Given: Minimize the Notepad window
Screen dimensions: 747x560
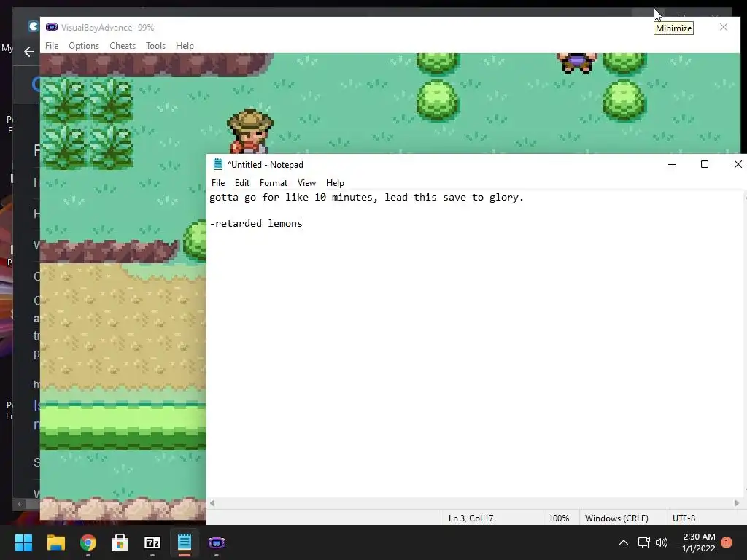Looking at the screenshot, I should (x=672, y=164).
